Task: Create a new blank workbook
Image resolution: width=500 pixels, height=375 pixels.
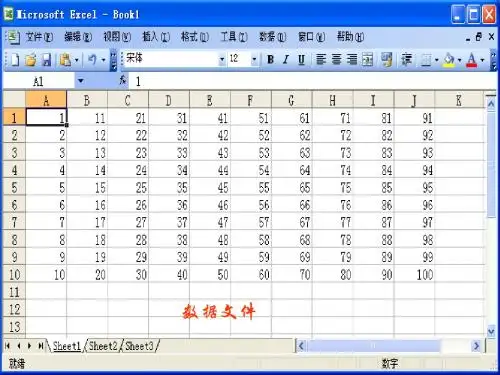Action: (15, 60)
